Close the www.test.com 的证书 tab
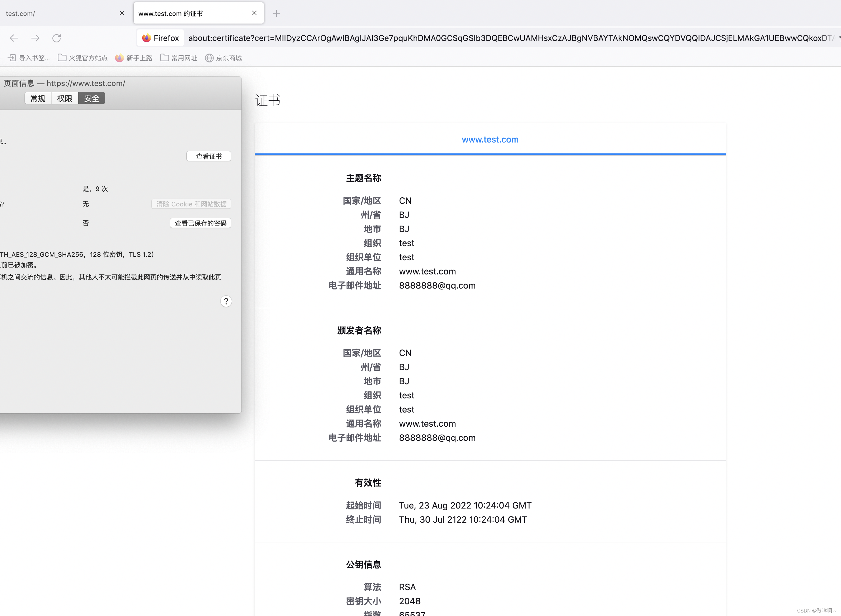The height and width of the screenshot is (616, 841). (x=254, y=13)
